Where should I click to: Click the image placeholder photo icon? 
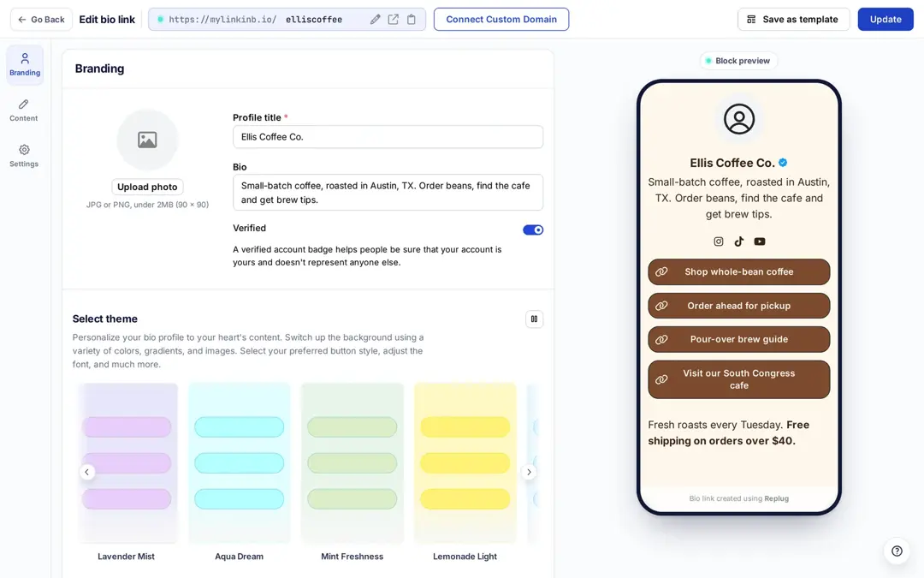point(147,140)
